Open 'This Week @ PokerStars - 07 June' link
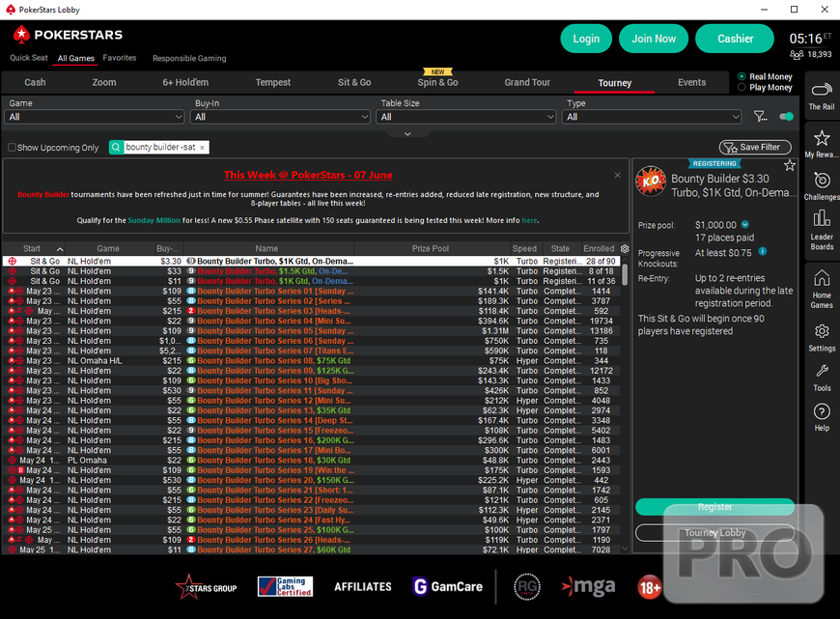The width and height of the screenshot is (840, 619). tap(308, 175)
